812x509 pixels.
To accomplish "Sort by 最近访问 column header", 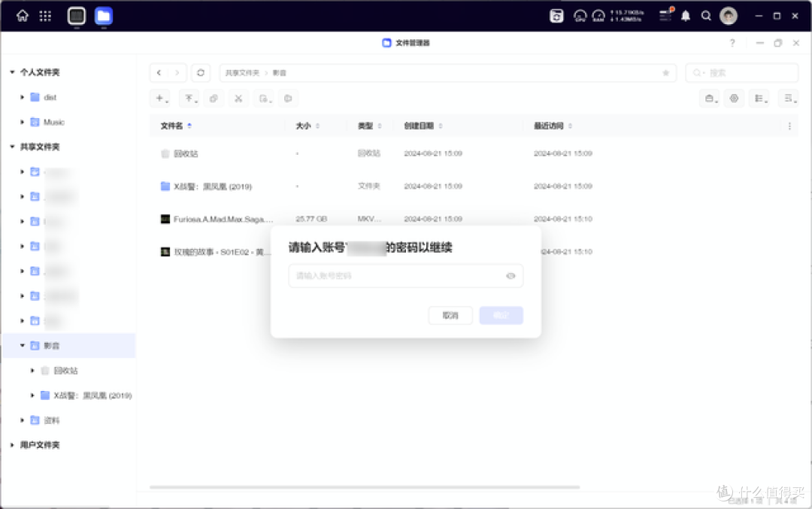I will 548,126.
